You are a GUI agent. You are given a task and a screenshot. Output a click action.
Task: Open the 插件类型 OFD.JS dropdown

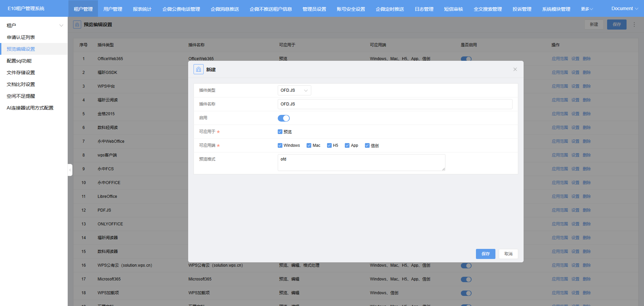click(294, 90)
